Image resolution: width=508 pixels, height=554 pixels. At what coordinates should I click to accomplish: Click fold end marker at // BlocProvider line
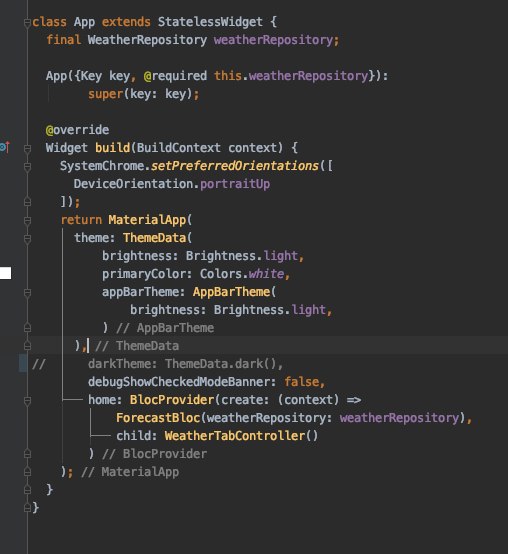pos(27,454)
